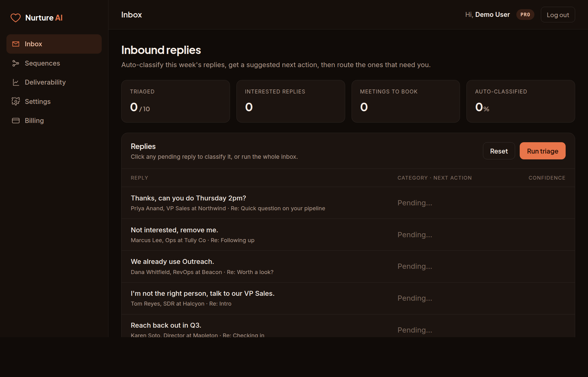Select the Auto-classified stat card
Image resolution: width=588 pixels, height=377 pixels.
tap(521, 101)
